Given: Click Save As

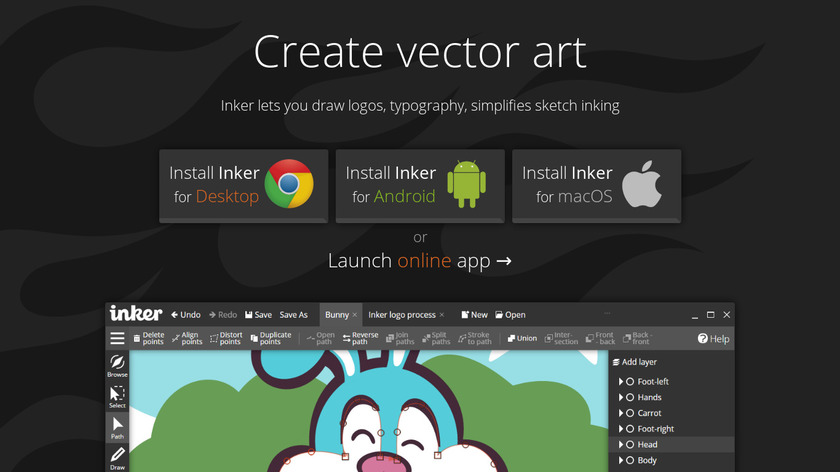Looking at the screenshot, I should click(x=294, y=314).
